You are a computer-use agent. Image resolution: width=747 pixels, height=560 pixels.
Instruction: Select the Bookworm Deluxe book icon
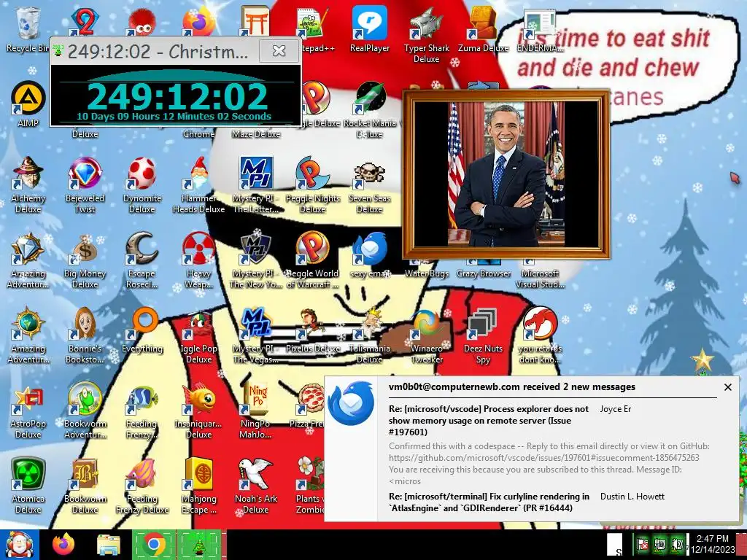[85, 486]
